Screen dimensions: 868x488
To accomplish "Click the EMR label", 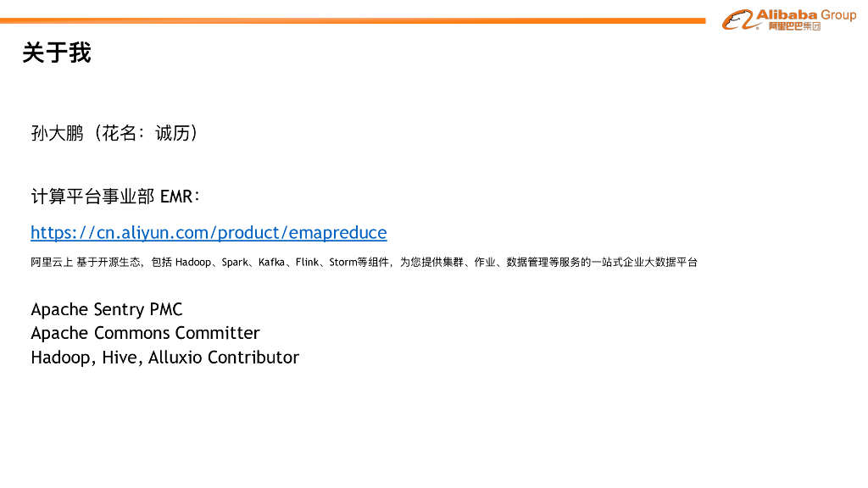I will coord(176,197).
